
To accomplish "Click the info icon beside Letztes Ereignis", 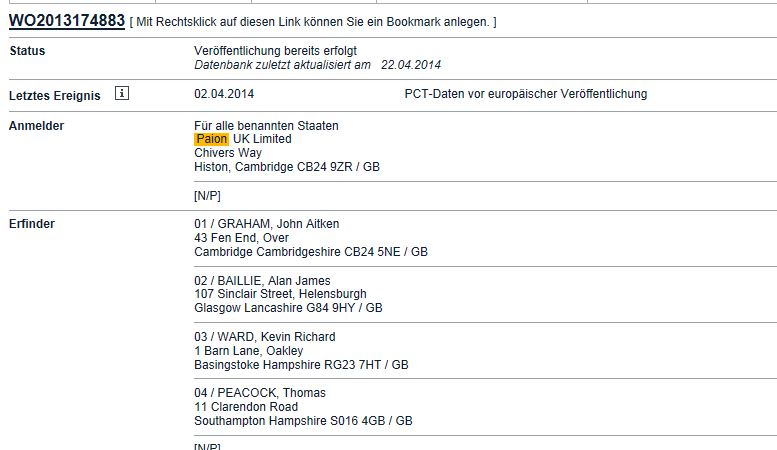I will (x=122, y=93).
